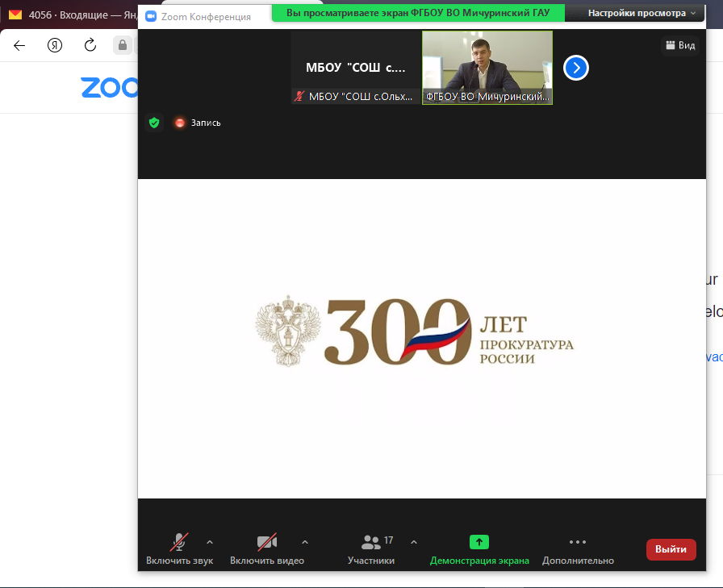Click the Yandex Я browser button
This screenshot has height=588, width=723.
pos(55,45)
